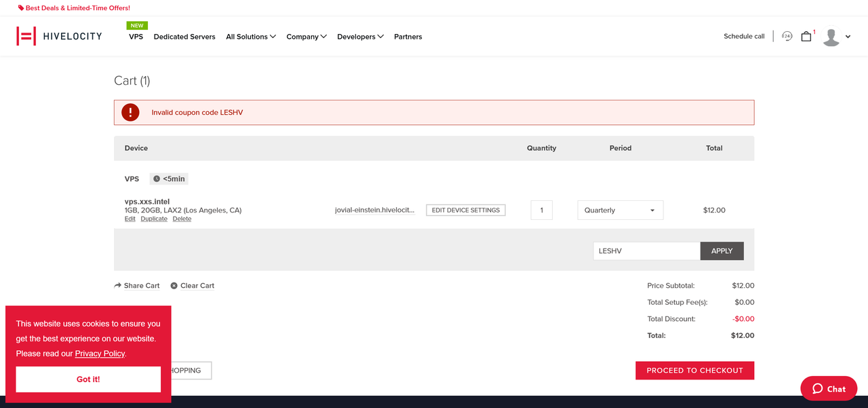Click Clear Cart
This screenshot has height=408, width=868.
click(197, 286)
